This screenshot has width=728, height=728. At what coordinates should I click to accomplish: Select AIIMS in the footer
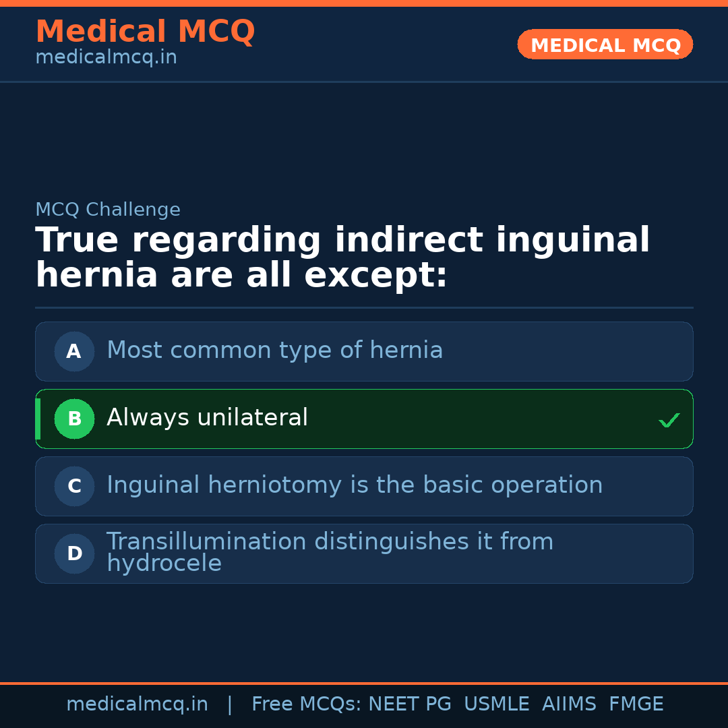pos(569,704)
